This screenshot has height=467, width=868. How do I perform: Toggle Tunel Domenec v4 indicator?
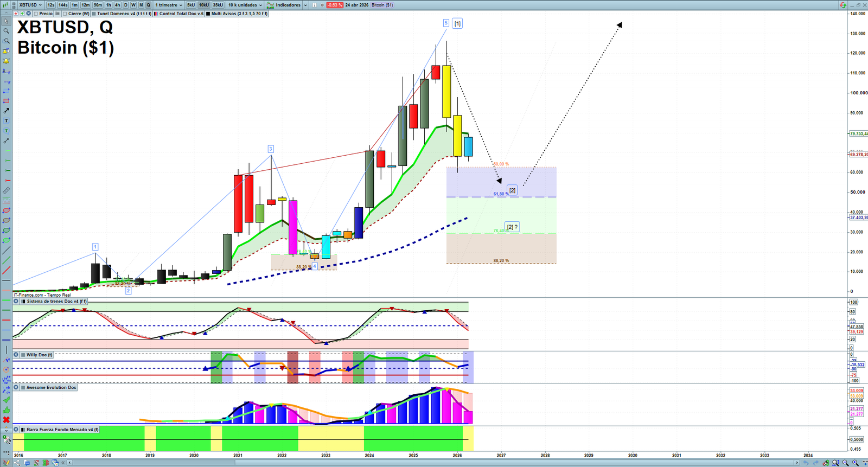coord(94,14)
